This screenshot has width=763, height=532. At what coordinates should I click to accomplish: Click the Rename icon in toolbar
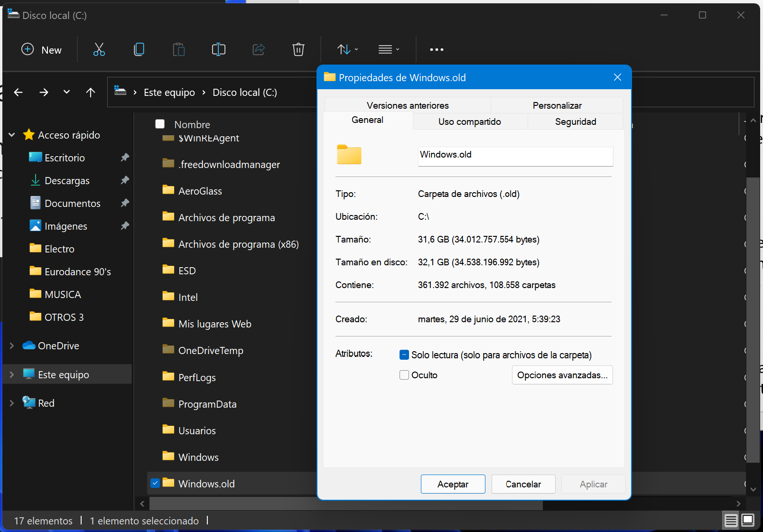click(218, 49)
